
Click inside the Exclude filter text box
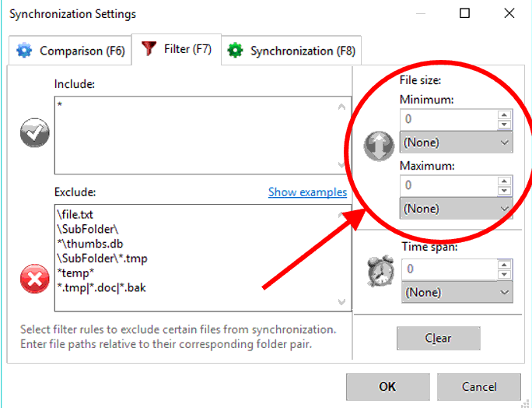[202, 258]
